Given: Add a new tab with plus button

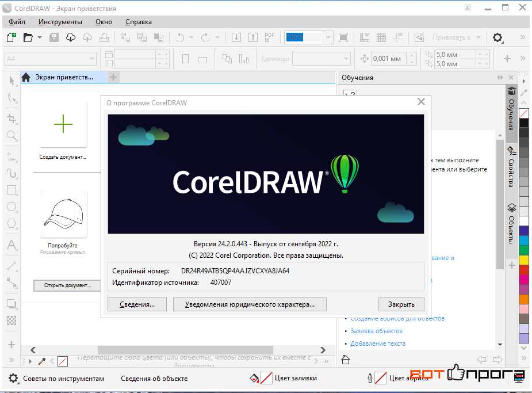Looking at the screenshot, I should 113,77.
